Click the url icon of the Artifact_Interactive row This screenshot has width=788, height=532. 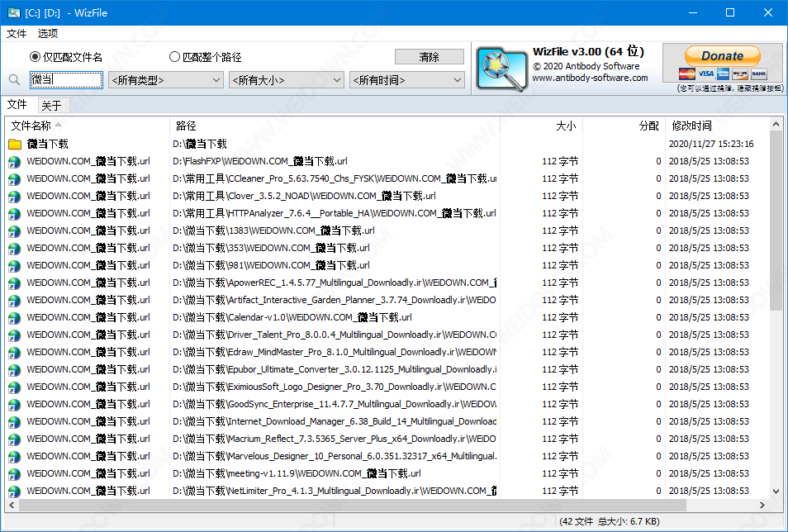15,301
